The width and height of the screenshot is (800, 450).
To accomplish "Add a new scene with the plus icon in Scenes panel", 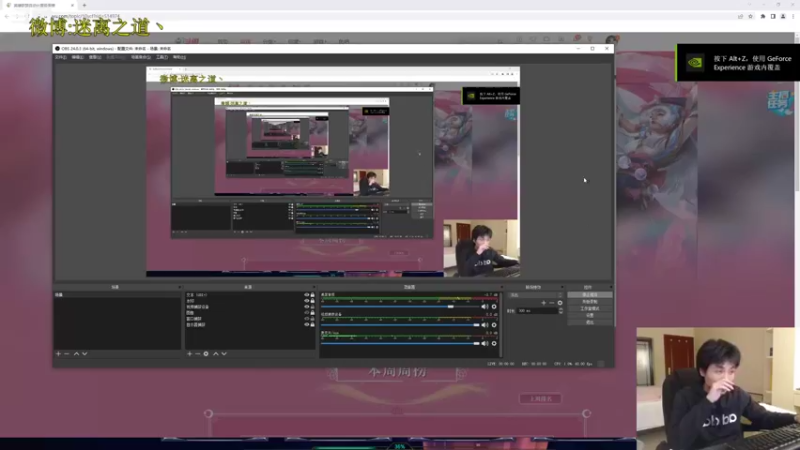I will (58, 354).
